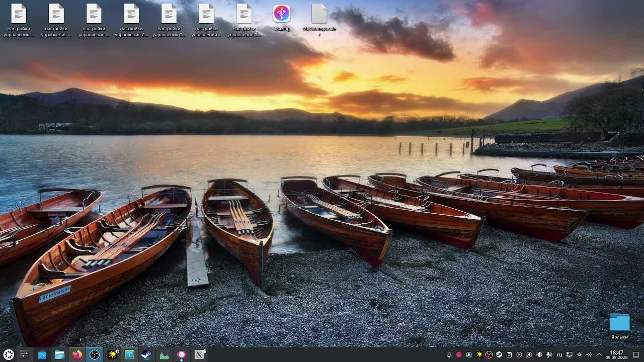Open System Settings from the taskbar
Image resolution: width=644 pixels, height=362 pixels.
[x=24, y=354]
